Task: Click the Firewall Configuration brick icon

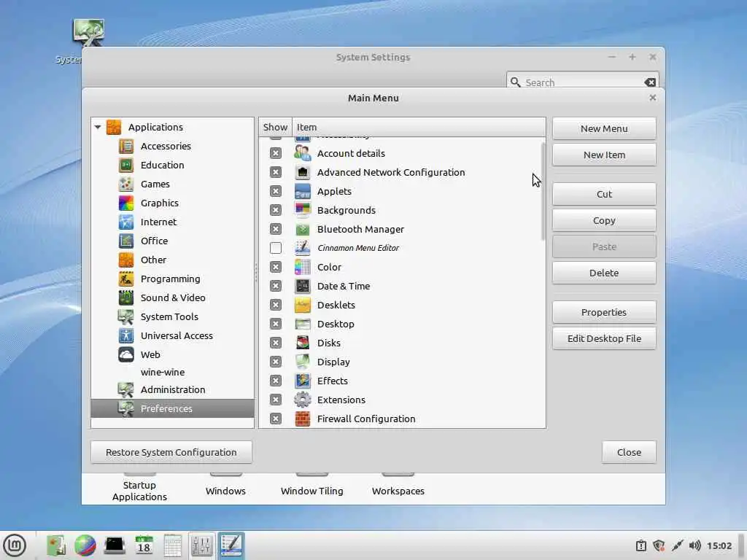Action: (x=303, y=419)
